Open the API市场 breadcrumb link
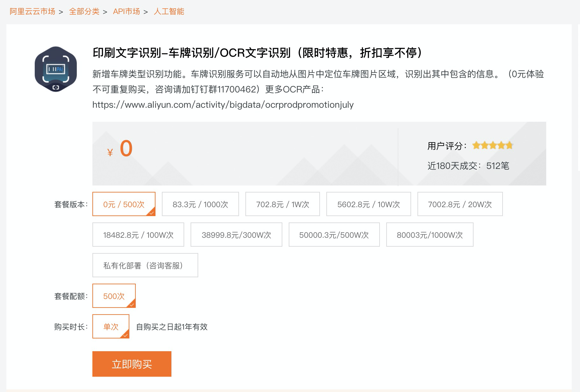 coord(127,11)
